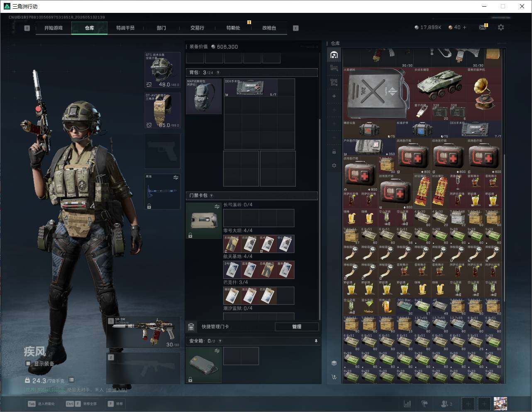Click the empty pistol slot
The image size is (532, 412).
point(162,151)
